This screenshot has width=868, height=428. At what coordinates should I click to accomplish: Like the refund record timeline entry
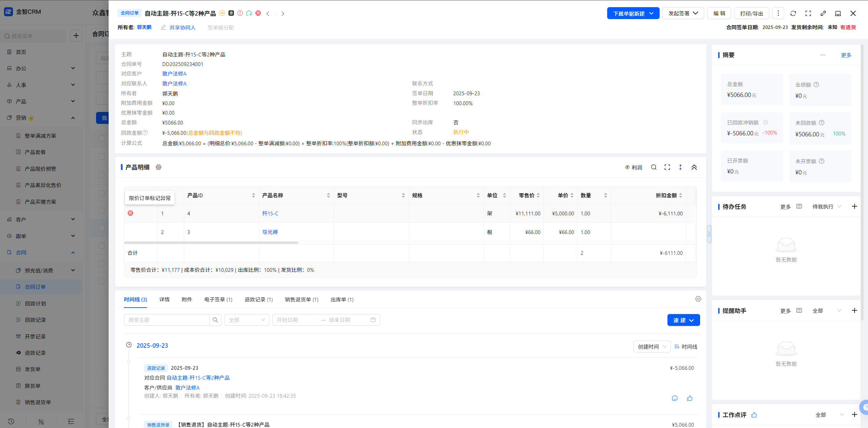coord(690,398)
